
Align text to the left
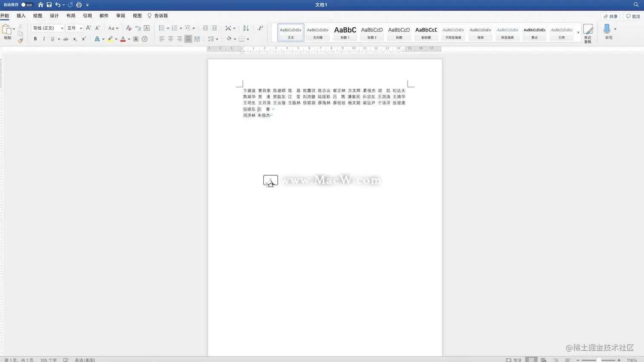161,39
